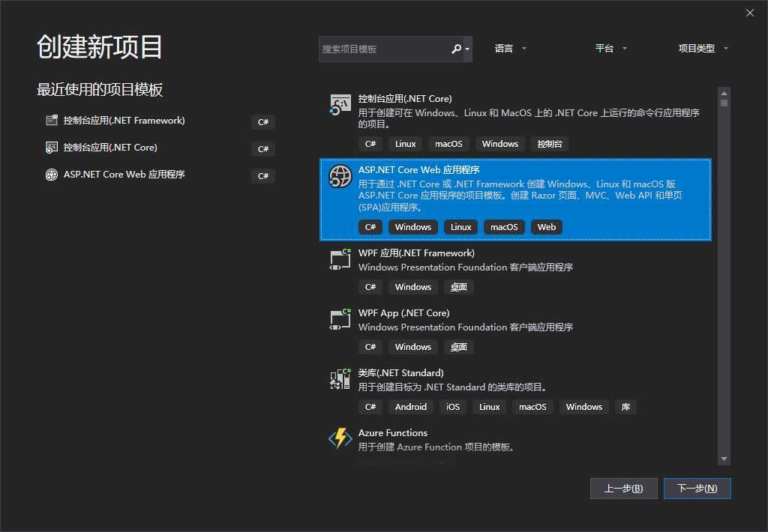Click the template list scrollbar thumb

724,103
